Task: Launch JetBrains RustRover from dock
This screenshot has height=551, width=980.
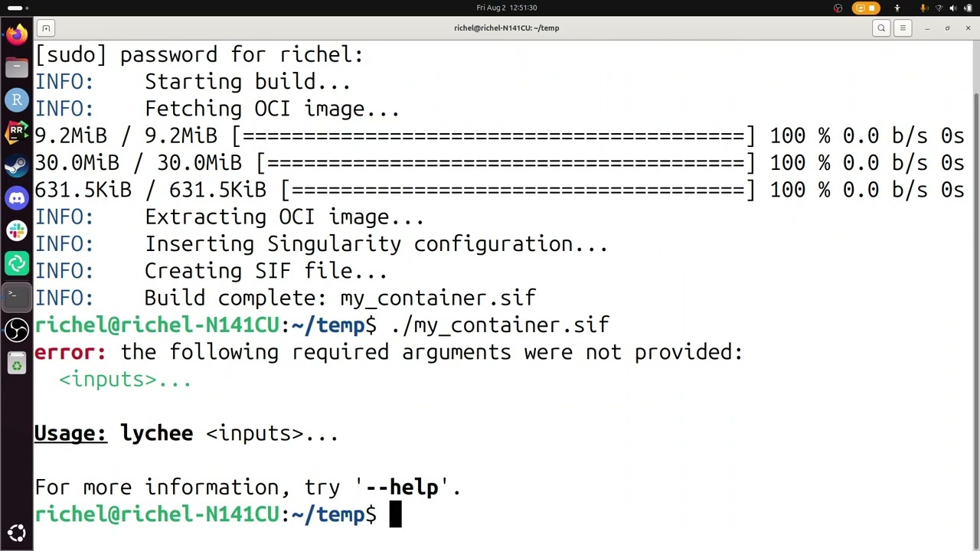Action: pyautogui.click(x=17, y=132)
